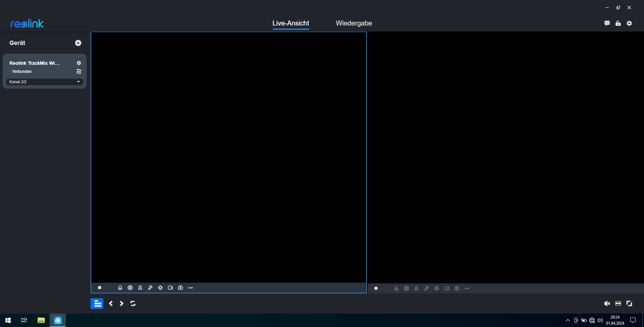Open Reolink TrackMix device settings gear

click(x=79, y=63)
